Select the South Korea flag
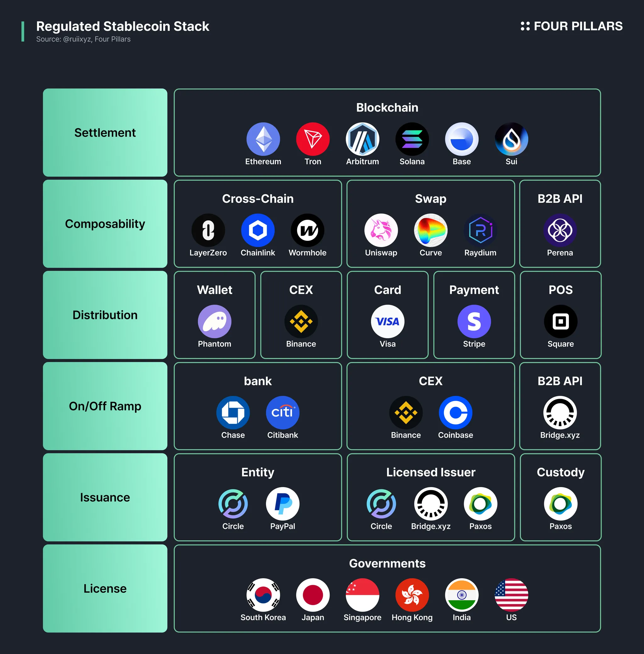Image resolution: width=644 pixels, height=654 pixels. coord(263,595)
